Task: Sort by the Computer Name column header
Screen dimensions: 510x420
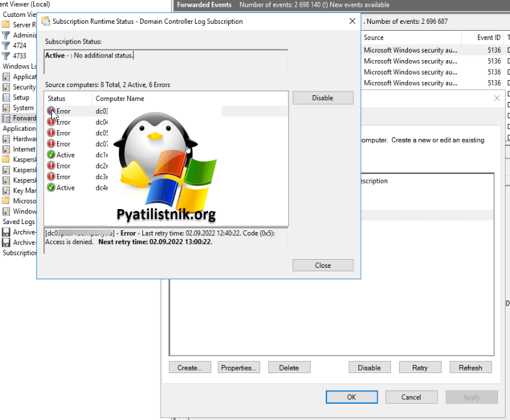Action: [x=120, y=98]
